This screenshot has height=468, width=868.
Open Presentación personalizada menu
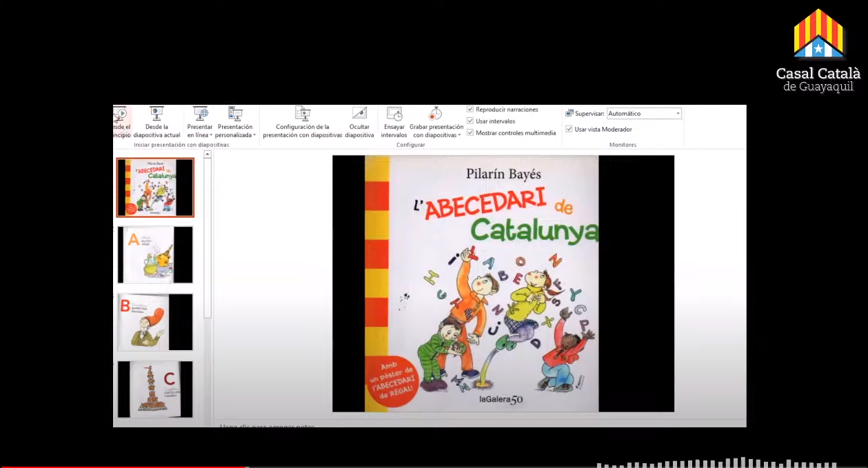coord(235,122)
